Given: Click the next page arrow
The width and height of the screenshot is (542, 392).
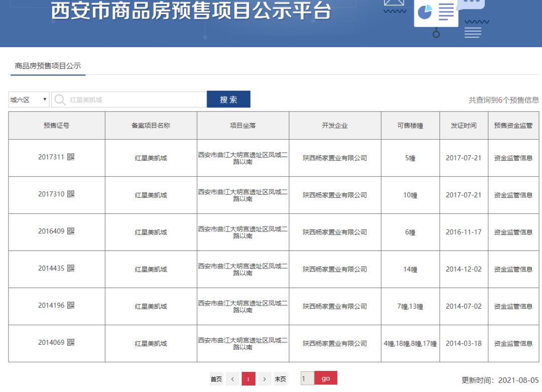Looking at the screenshot, I should (264, 379).
